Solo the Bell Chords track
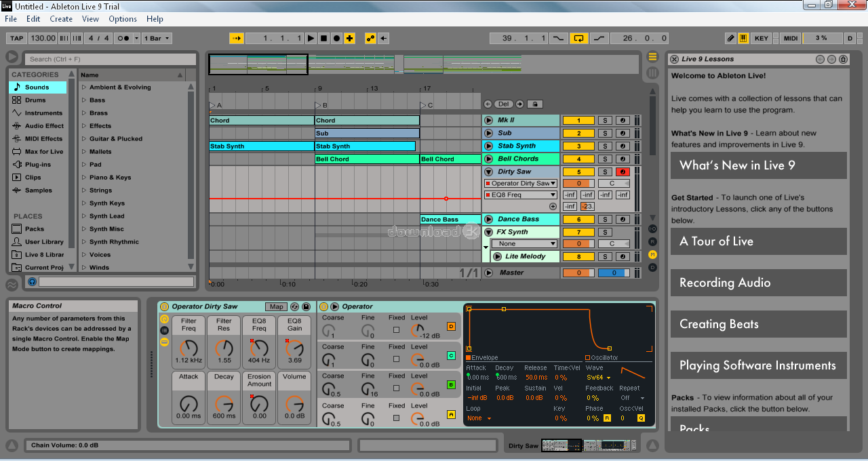The height and width of the screenshot is (461, 868). tap(604, 159)
